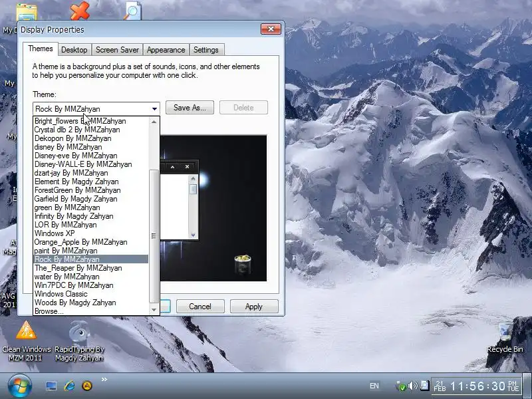Open the Recycle Bin desktop icon
Viewport: 532px width, 399px height.
pos(505,338)
